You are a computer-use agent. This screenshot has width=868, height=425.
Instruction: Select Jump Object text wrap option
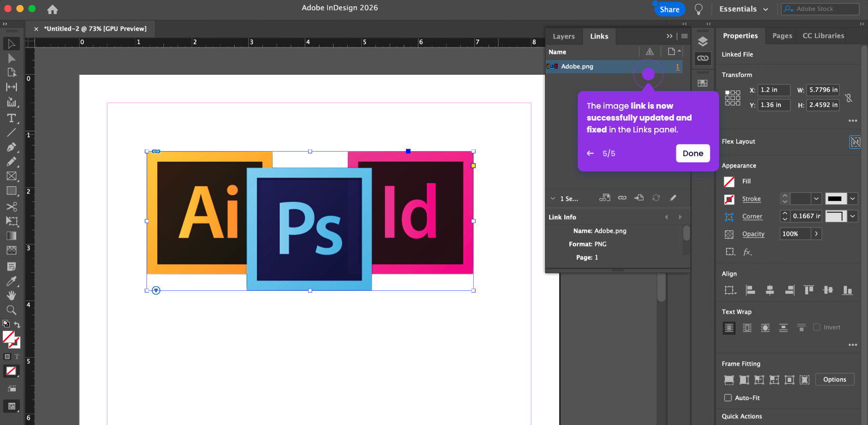pyautogui.click(x=783, y=328)
